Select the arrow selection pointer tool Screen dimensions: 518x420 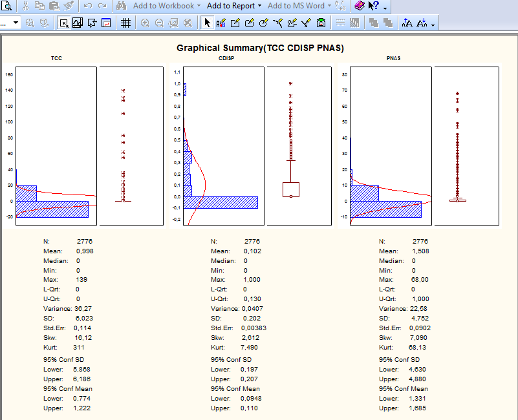pos(207,23)
